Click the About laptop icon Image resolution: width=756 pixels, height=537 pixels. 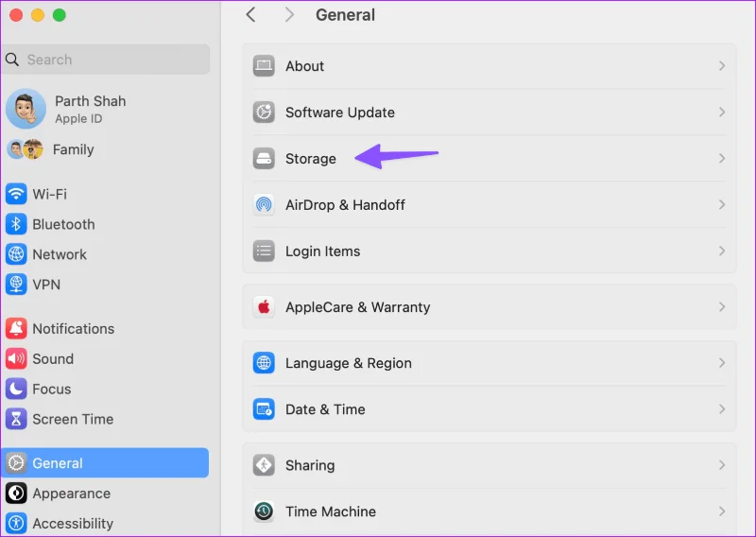264,66
